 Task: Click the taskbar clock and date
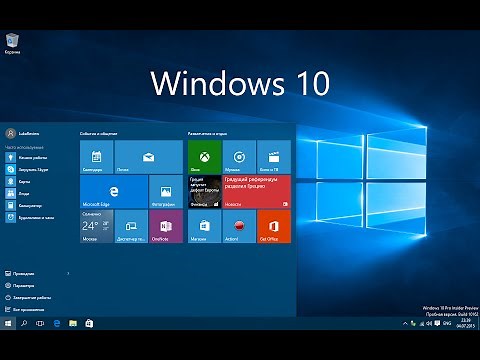click(x=466, y=323)
